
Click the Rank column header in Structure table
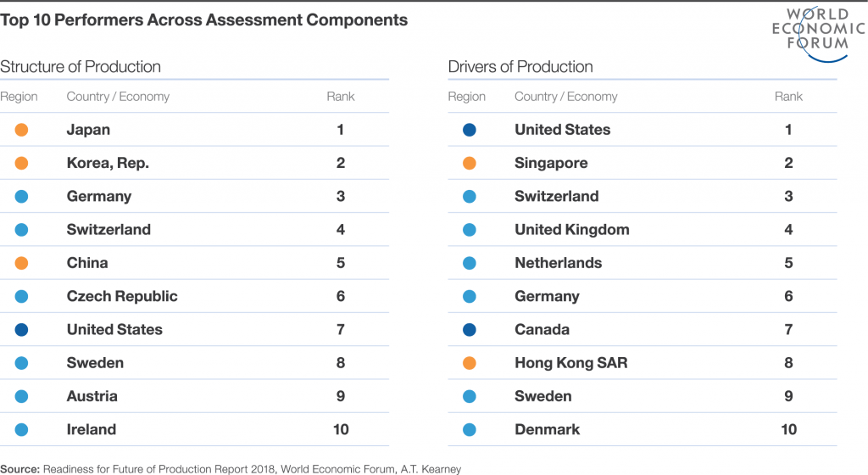[x=341, y=97]
